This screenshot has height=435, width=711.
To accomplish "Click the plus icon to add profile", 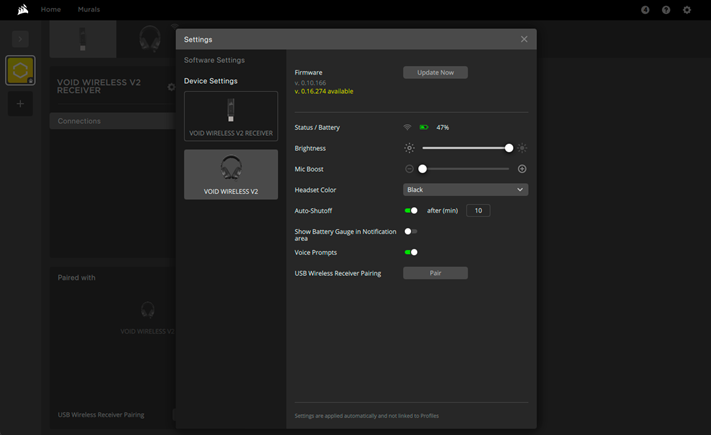I will [20, 104].
